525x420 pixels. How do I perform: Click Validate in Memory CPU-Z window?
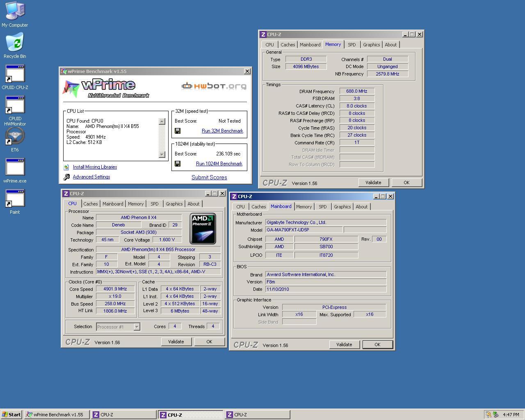(373, 183)
